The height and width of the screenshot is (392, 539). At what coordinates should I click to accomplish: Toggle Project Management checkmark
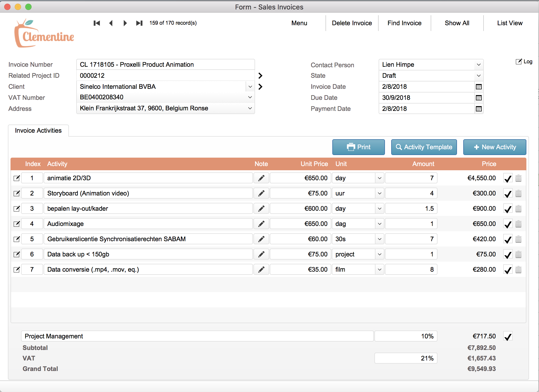[x=508, y=337]
